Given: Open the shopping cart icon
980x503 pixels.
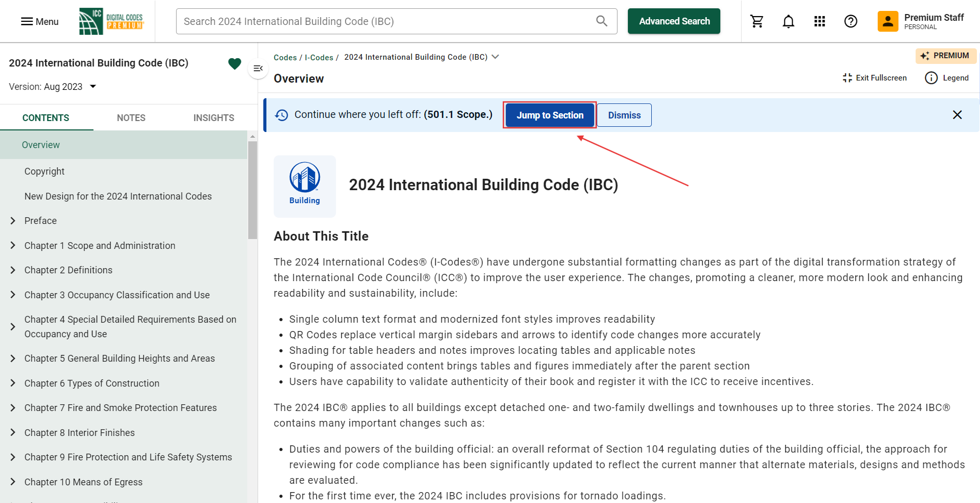Looking at the screenshot, I should click(x=757, y=21).
